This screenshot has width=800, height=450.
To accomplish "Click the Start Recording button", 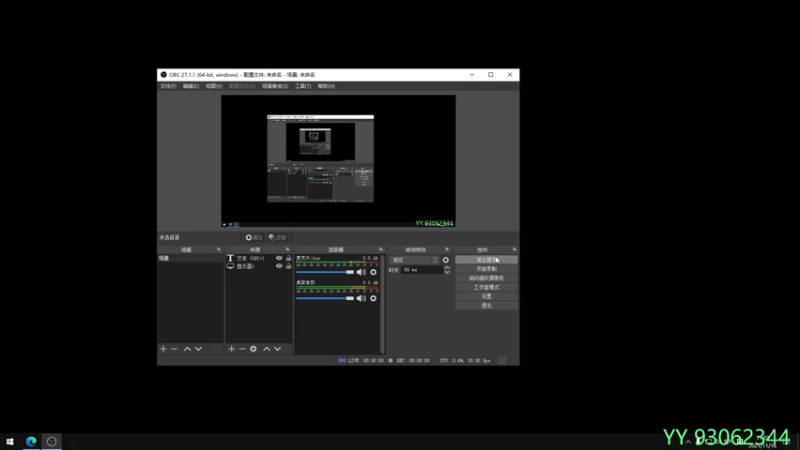I will (486, 269).
